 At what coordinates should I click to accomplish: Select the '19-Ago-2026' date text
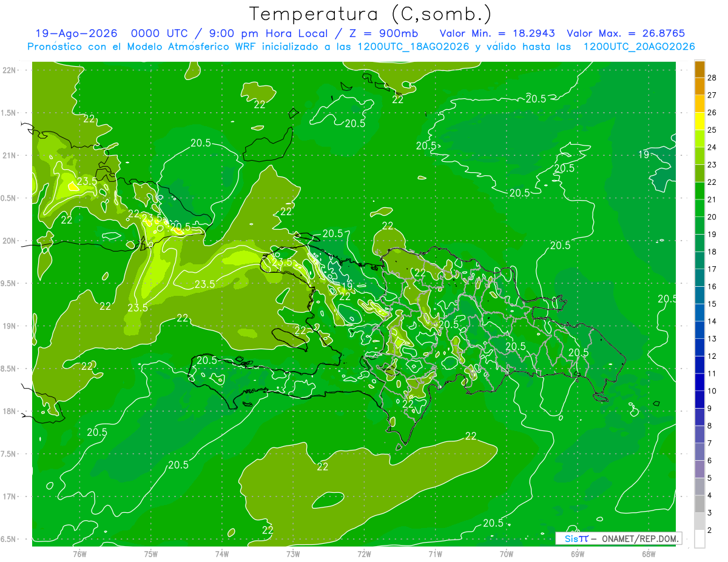click(77, 33)
